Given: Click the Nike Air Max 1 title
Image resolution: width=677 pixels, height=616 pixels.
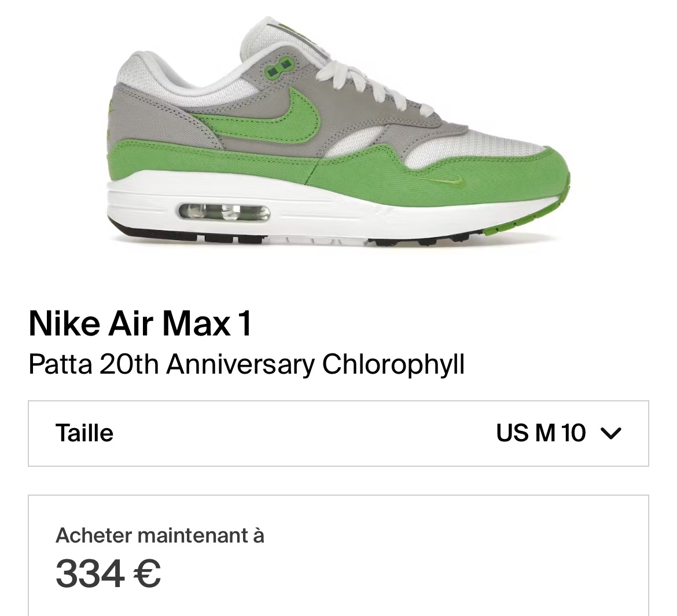Looking at the screenshot, I should [141, 324].
